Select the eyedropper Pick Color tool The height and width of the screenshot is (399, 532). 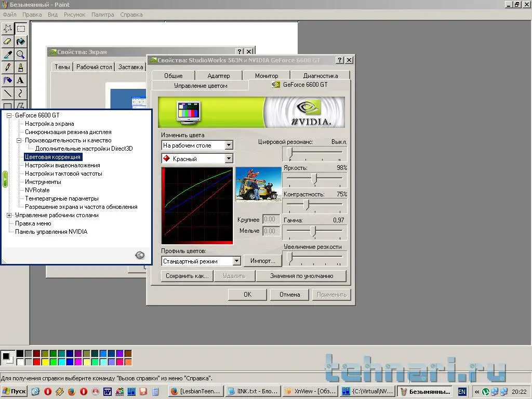8,54
